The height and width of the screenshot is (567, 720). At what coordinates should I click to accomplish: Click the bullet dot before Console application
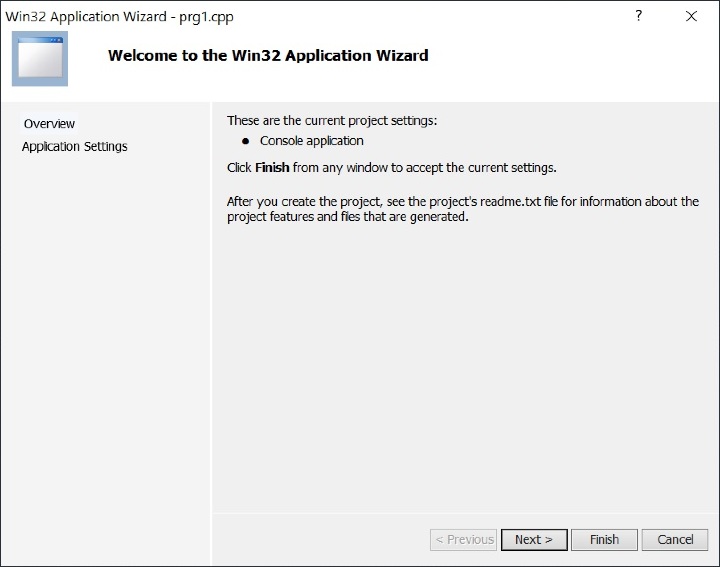(x=245, y=141)
